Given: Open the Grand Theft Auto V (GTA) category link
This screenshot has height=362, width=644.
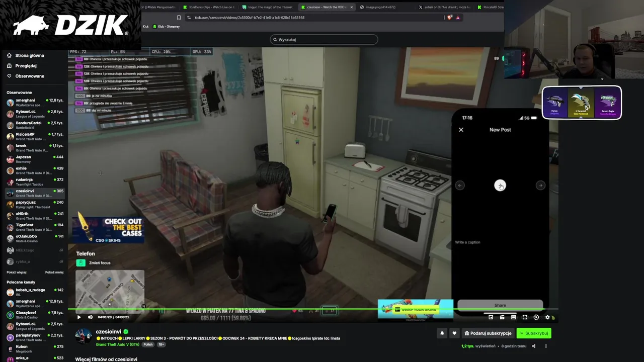Looking at the screenshot, I should coord(118,344).
